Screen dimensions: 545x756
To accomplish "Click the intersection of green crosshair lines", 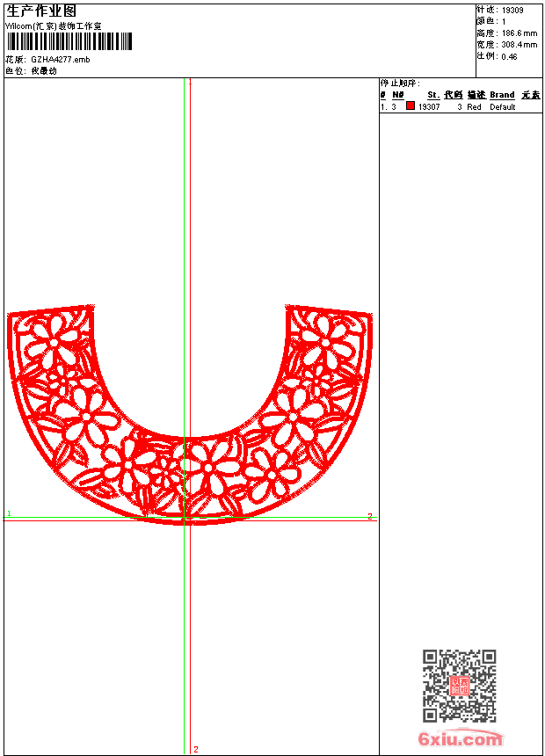I will pyautogui.click(x=185, y=518).
